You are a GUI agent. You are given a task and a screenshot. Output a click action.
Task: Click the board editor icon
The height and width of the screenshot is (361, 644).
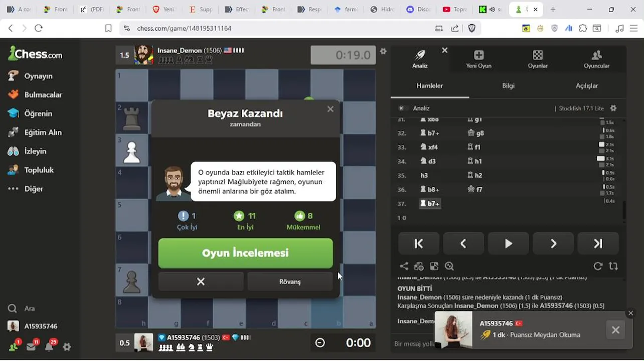click(x=434, y=266)
